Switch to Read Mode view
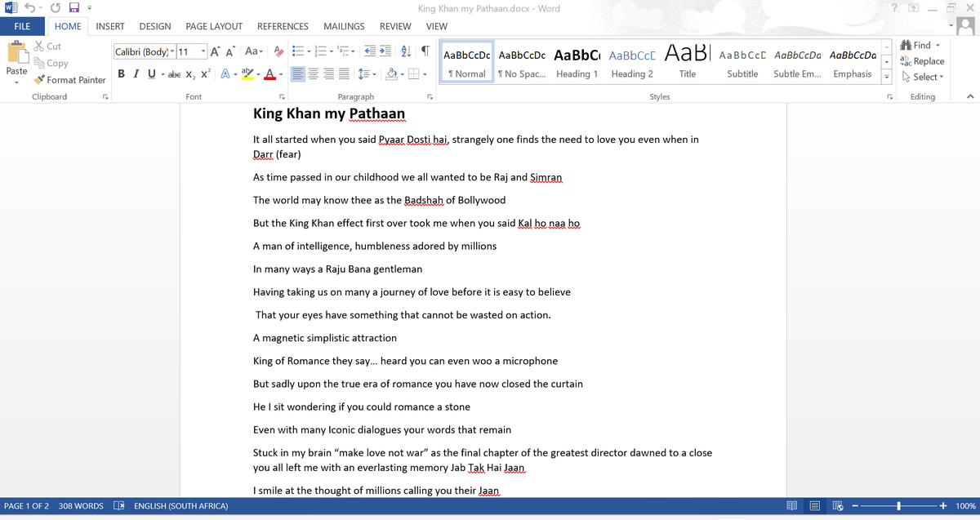980x520 pixels. 791,506
